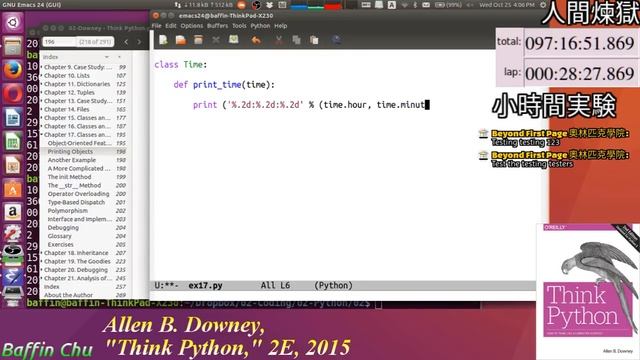Click the 'print_time' function name in code
This screenshot has height=360, width=640.
[217, 84]
